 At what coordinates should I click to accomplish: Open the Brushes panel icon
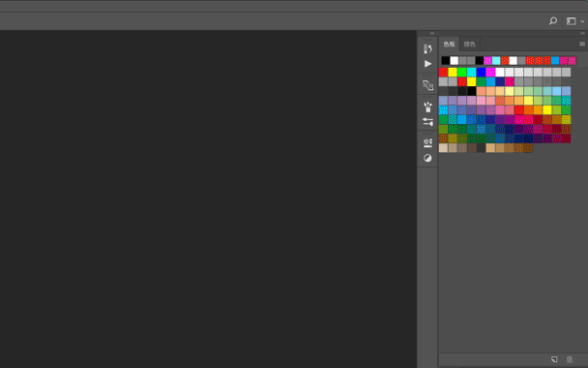click(x=427, y=107)
